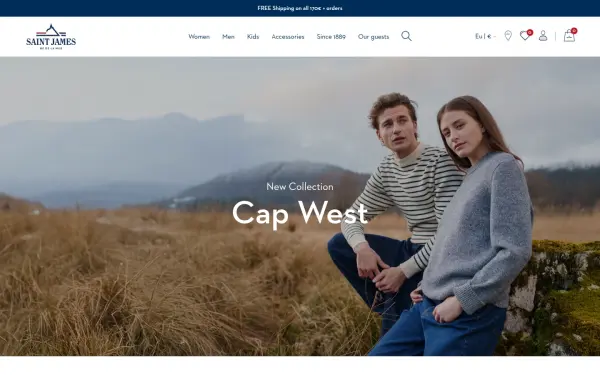The width and height of the screenshot is (600, 375).
Task: Open the Men menu
Action: coord(228,37)
